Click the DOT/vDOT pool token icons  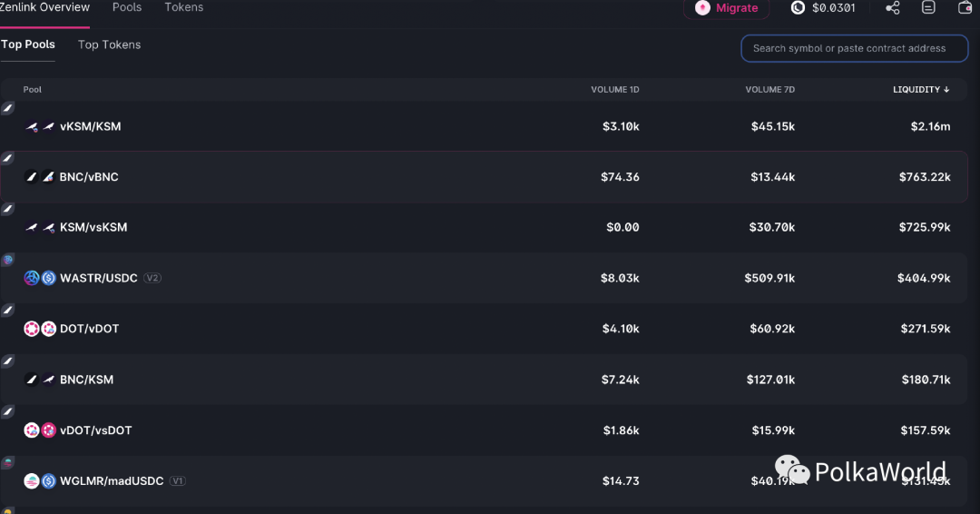point(40,329)
